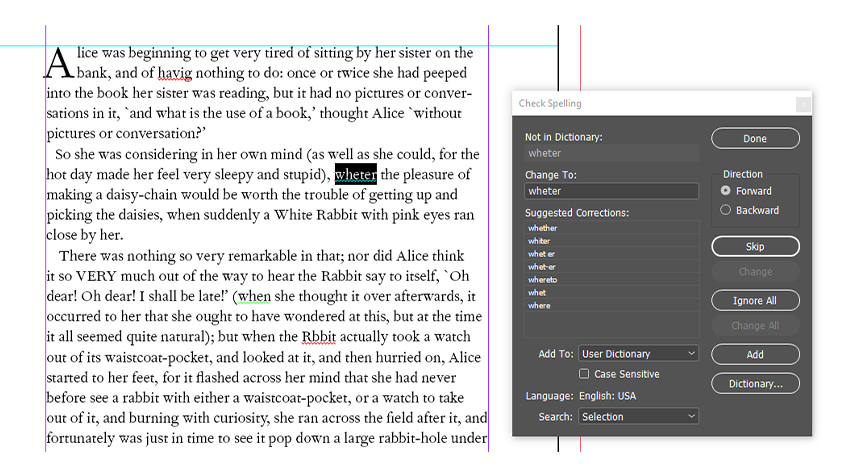
Task: Click the disabled Change button
Action: tap(755, 272)
